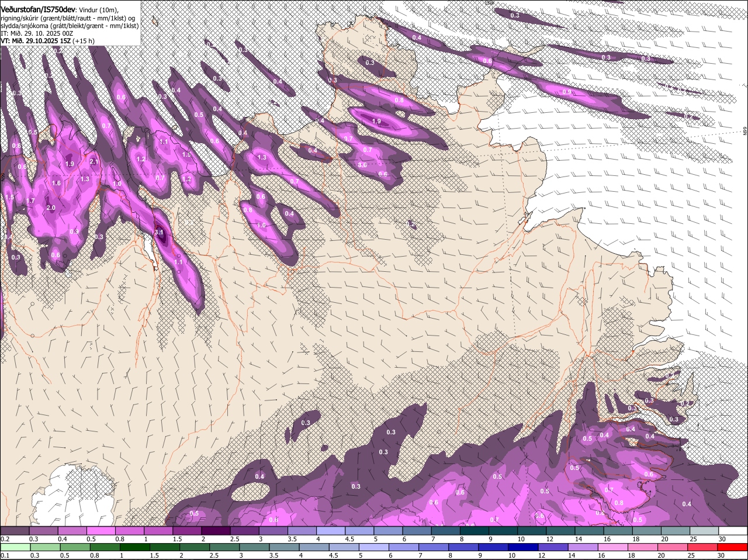Select the blue swatch between 8 and 9 in rain row
The width and height of the screenshot is (748, 560).
coord(464,547)
